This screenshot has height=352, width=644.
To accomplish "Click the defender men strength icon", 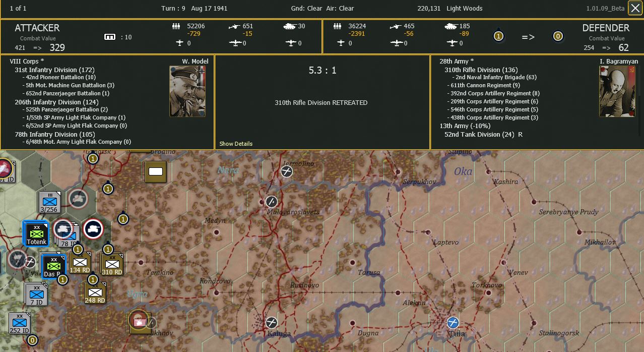I will pos(337,26).
